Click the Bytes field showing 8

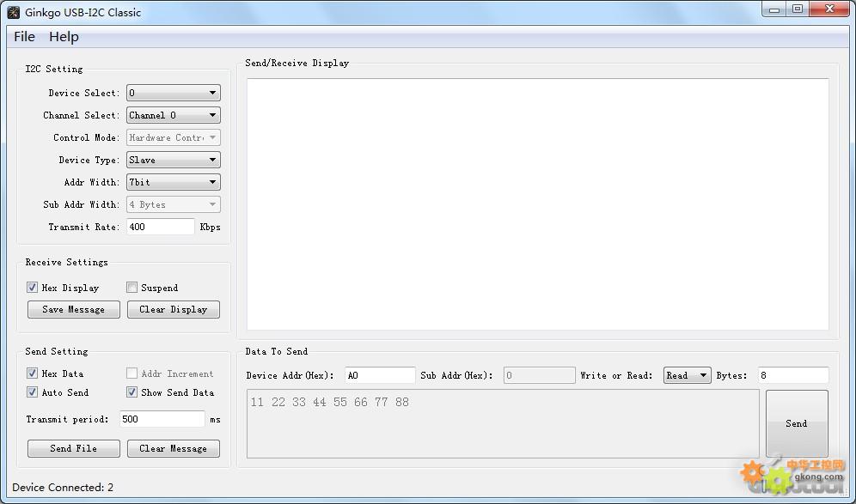(x=793, y=375)
